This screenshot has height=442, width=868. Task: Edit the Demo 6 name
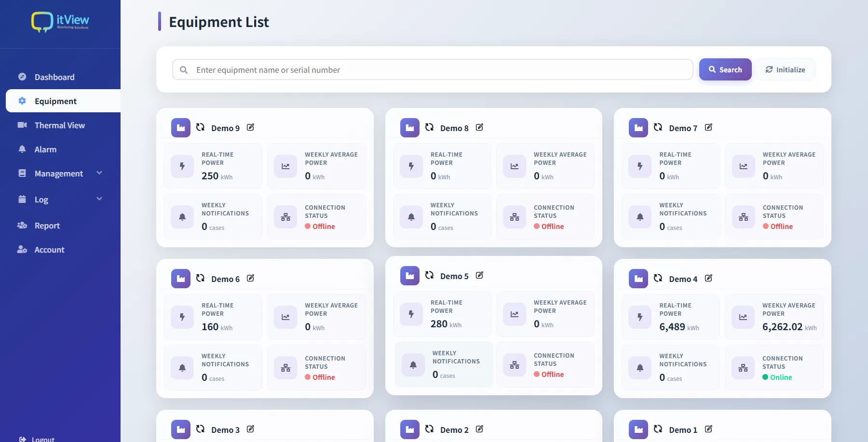click(251, 278)
